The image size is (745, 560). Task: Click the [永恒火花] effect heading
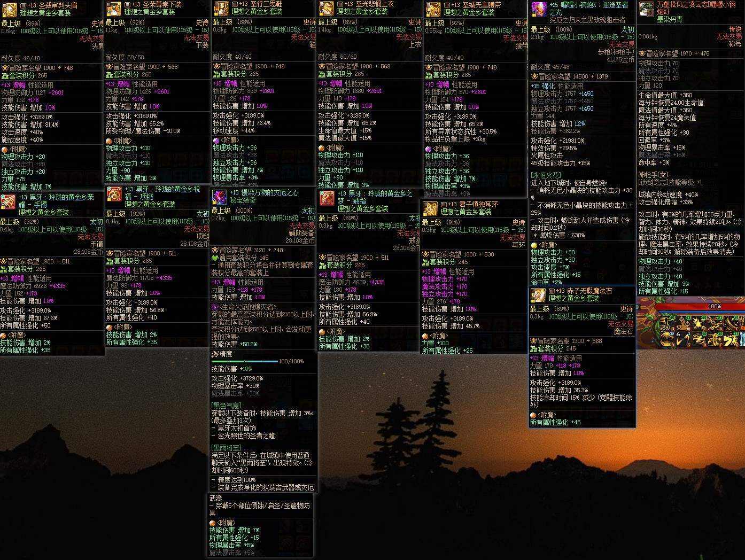pos(546,175)
